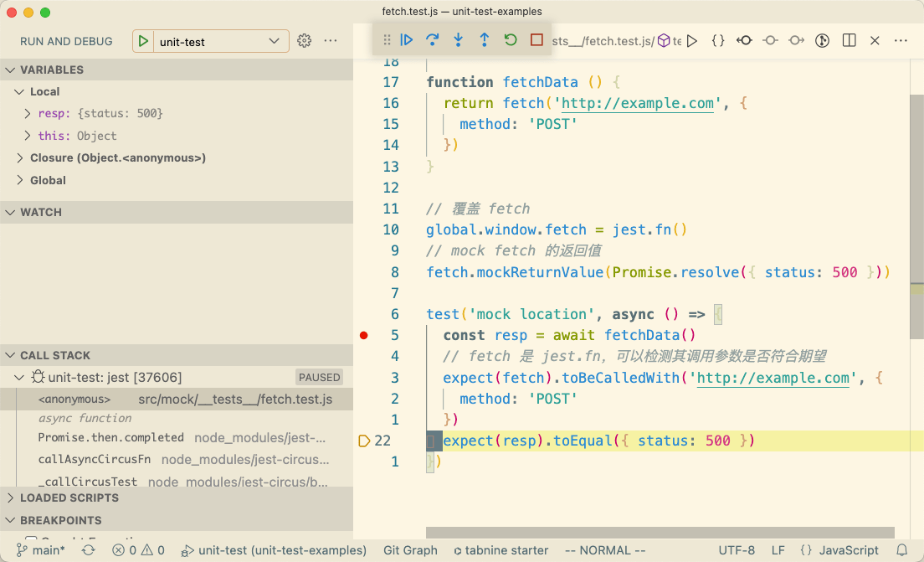This screenshot has width=924, height=562.
Task: Open the editor's more actions menu
Action: click(x=901, y=41)
